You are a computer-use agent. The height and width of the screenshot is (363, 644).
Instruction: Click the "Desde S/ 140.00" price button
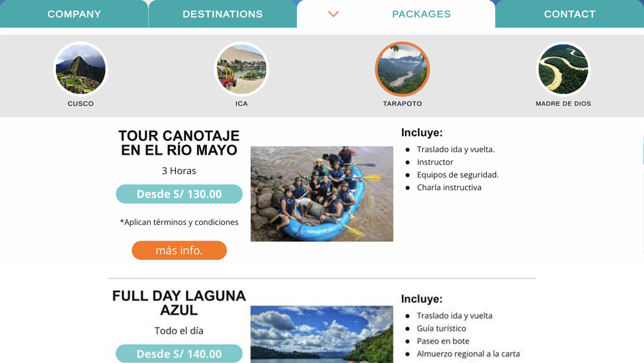[179, 353]
